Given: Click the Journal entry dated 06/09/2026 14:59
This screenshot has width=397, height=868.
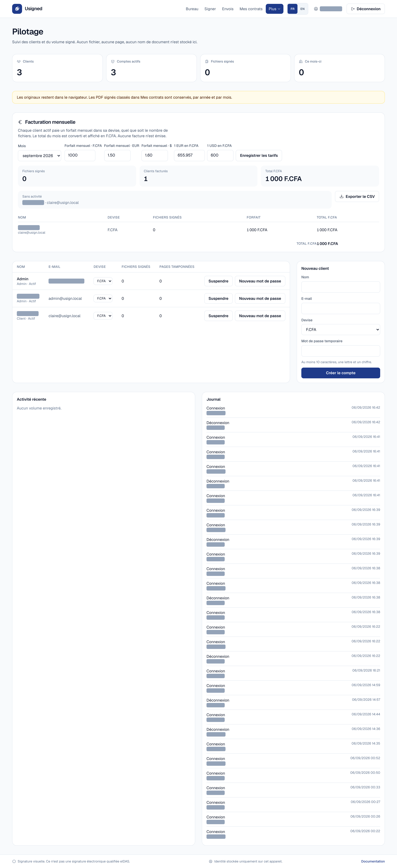Looking at the screenshot, I should click(x=293, y=688).
